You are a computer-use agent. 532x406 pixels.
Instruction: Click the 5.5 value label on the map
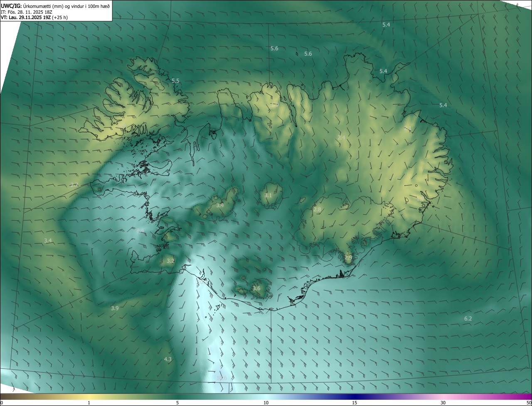[x=175, y=81]
